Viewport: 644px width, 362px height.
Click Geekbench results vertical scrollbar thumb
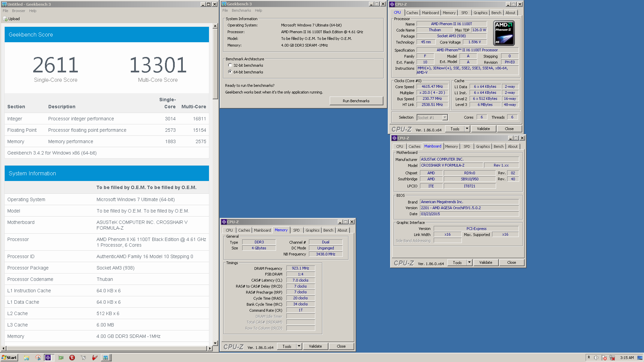(x=215, y=64)
